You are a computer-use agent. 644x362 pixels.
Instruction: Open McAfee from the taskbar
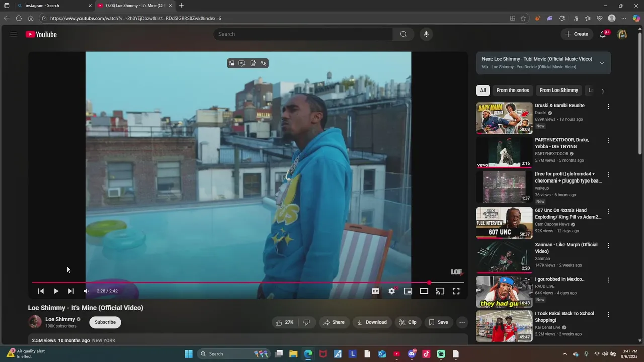pyautogui.click(x=323, y=354)
